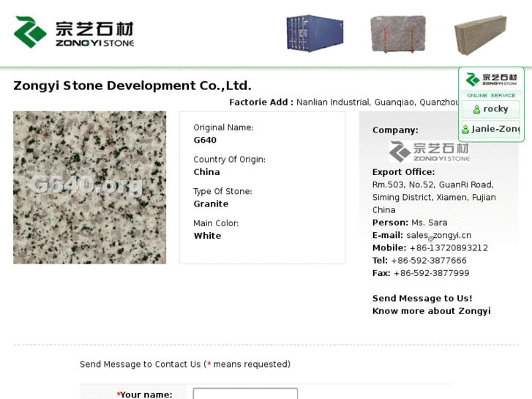Viewport: 532px width, 399px height.
Task: Click the Granite type of stone value
Action: [x=211, y=204]
